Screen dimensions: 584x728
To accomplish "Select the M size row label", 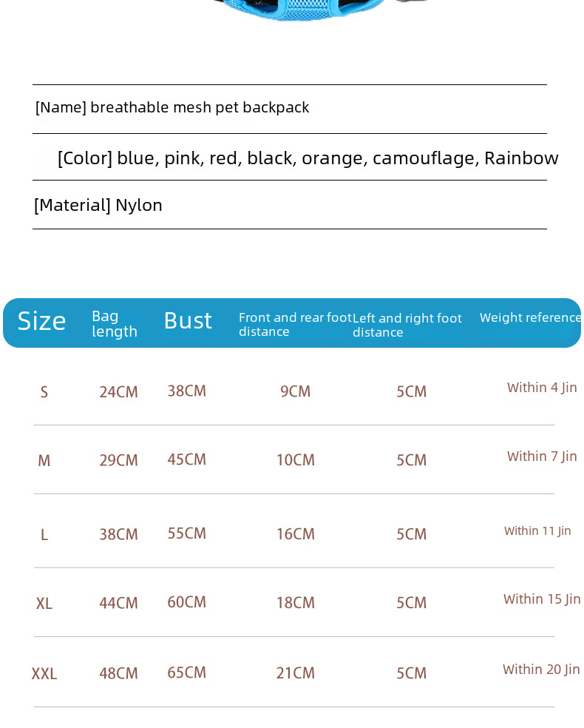I will (x=44, y=461).
